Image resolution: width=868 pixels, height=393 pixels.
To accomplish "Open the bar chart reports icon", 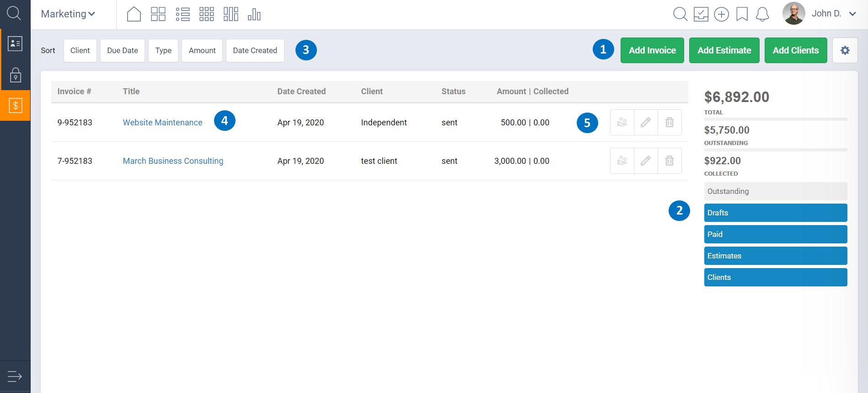I will click(254, 14).
